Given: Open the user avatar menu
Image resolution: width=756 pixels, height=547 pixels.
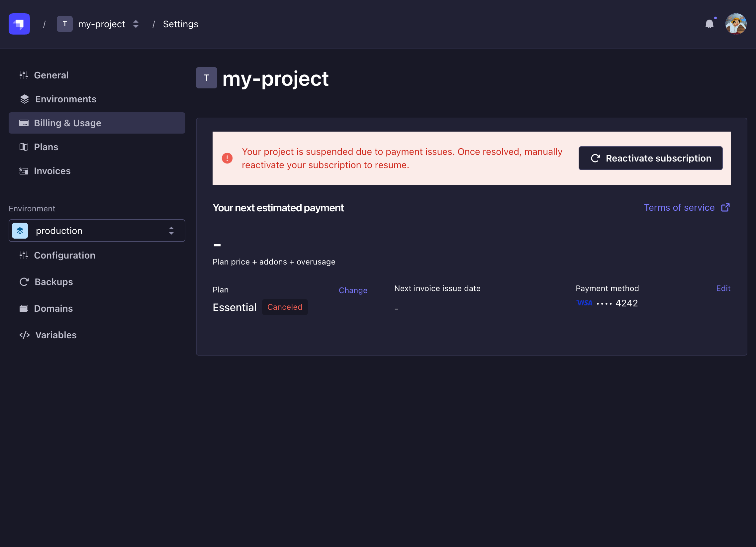Looking at the screenshot, I should 735,24.
